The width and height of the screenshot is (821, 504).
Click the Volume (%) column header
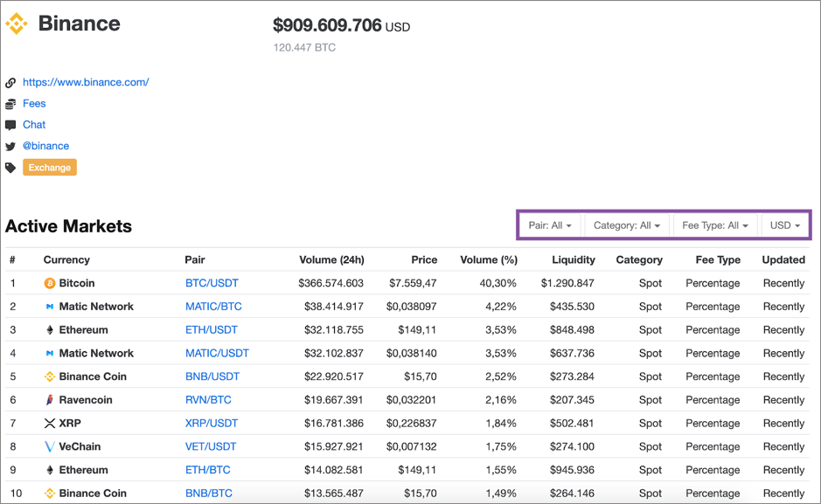(489, 259)
